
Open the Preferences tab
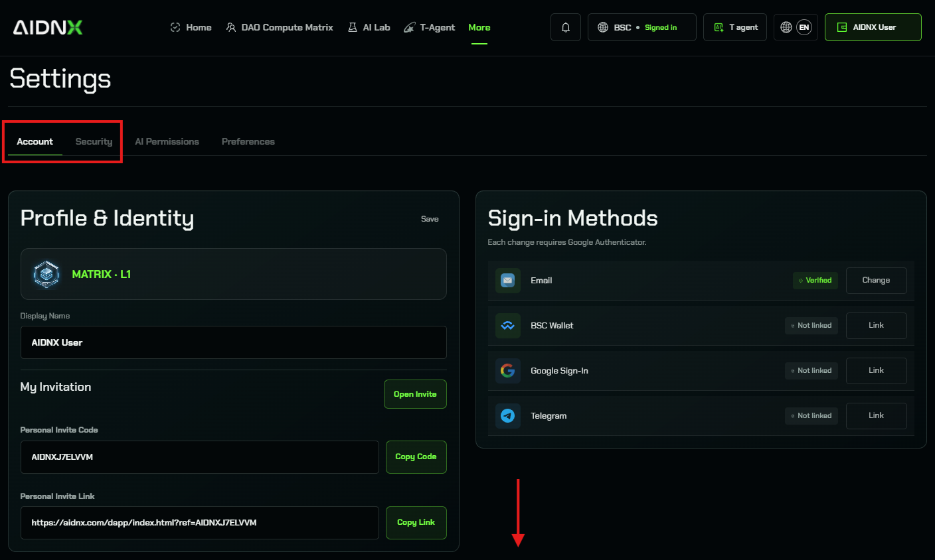click(x=248, y=141)
